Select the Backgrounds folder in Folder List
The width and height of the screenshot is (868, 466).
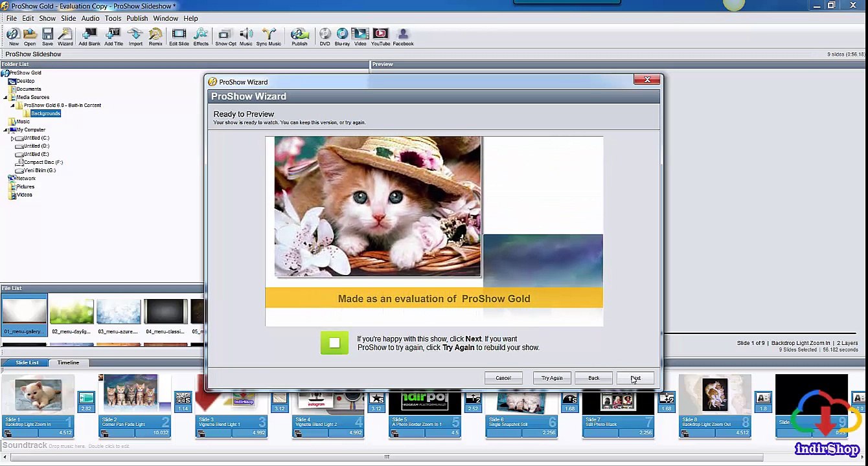45,113
